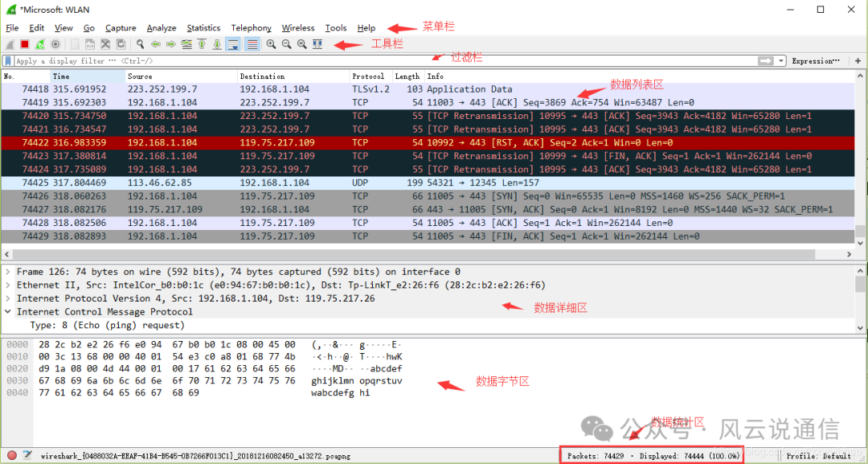The image size is (868, 464).
Task: Select packet 74426 SYN to 119.75.217.109
Action: (x=428, y=196)
